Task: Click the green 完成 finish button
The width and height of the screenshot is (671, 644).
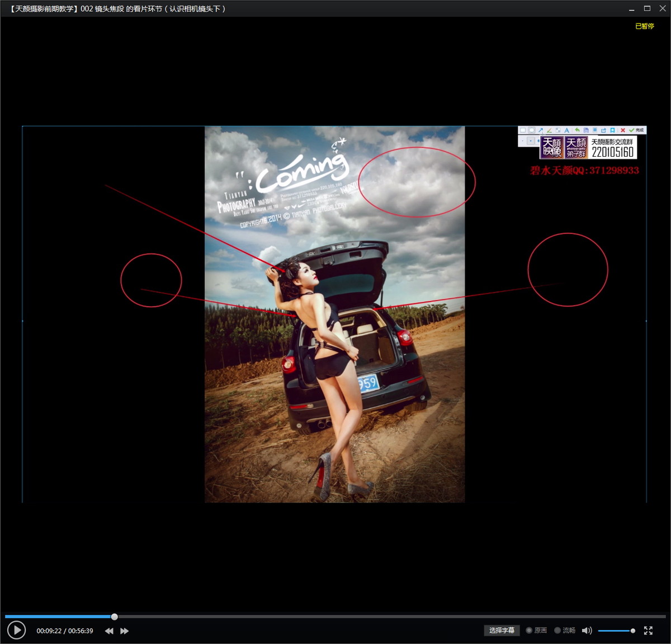Action: [636, 130]
